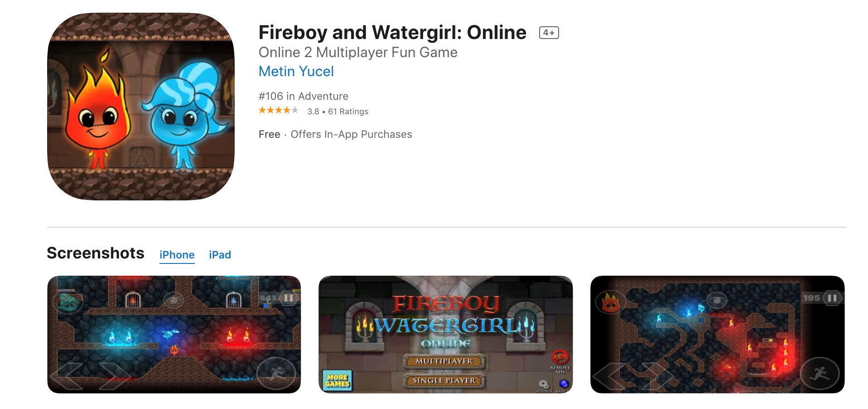Viewport: 868px width, 409px height.
Task: Click pause icon in third screenshot
Action: [x=832, y=298]
